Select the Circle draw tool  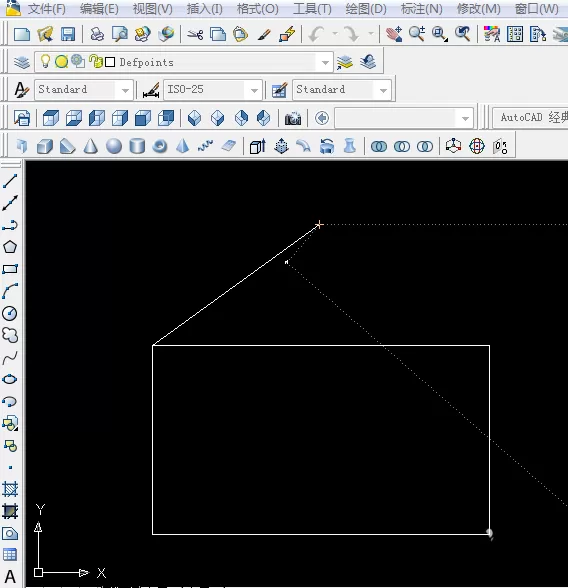click(10, 314)
